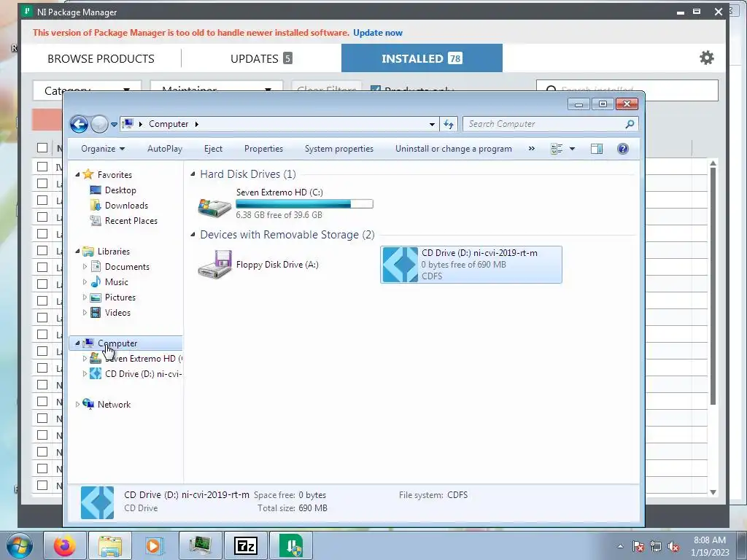This screenshot has height=560, width=747.
Task: Open recent pages dropdown beside nav arrows
Action: (x=114, y=124)
